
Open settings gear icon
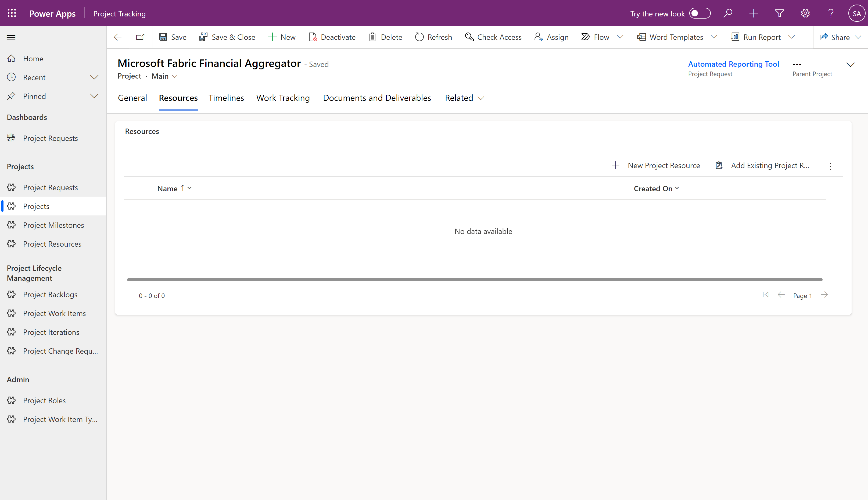pyautogui.click(x=805, y=13)
